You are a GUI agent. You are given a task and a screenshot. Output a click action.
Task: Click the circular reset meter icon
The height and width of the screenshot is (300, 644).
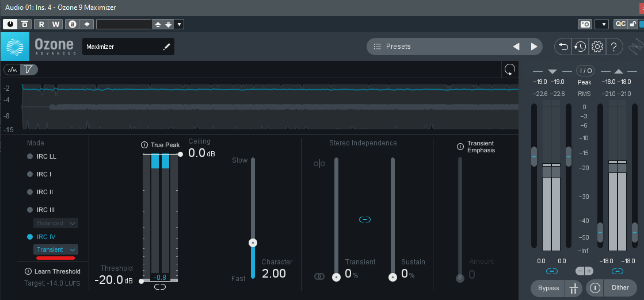[509, 70]
